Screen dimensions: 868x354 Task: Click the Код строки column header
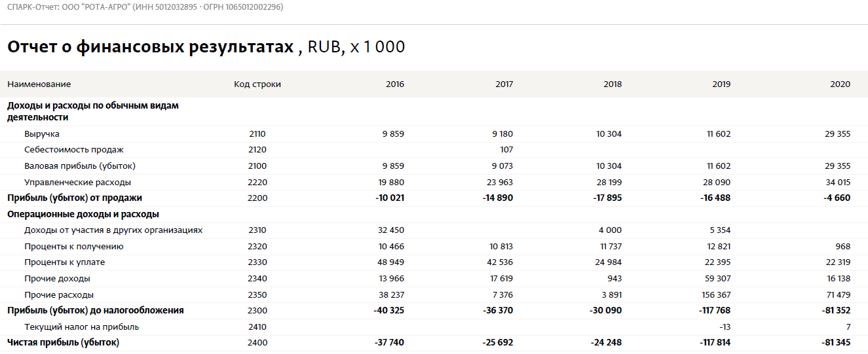pyautogui.click(x=257, y=84)
